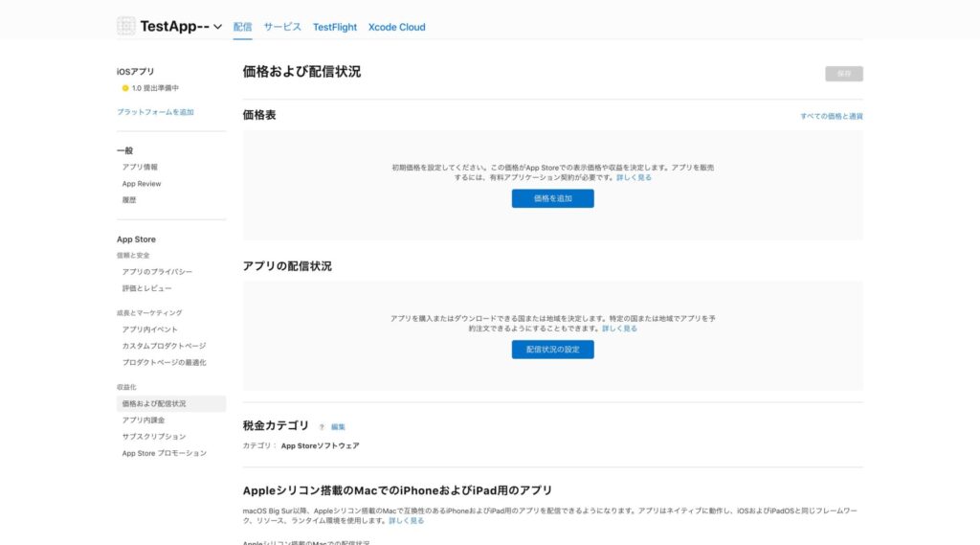980x545 pixels.
Task: Click the iOSアプリ sidebar heading
Action: click(135, 72)
